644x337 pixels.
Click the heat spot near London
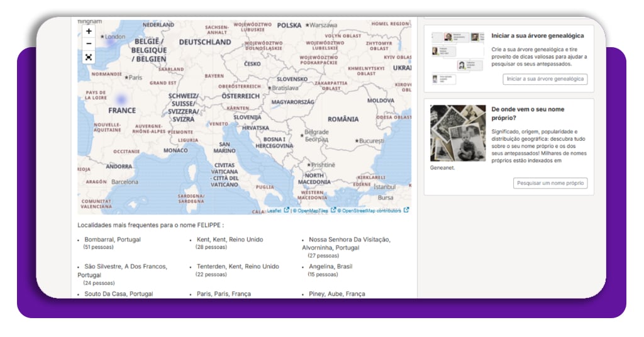[111, 42]
